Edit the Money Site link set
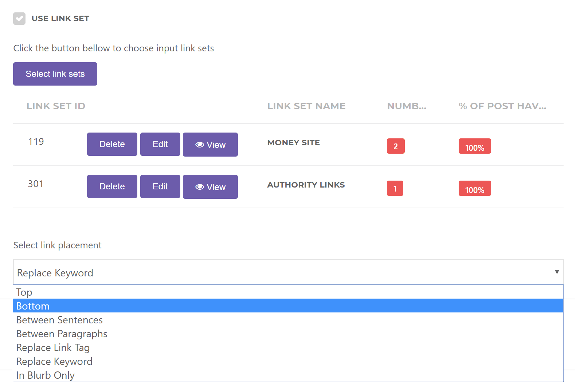The height and width of the screenshot is (386, 588). pyautogui.click(x=160, y=144)
